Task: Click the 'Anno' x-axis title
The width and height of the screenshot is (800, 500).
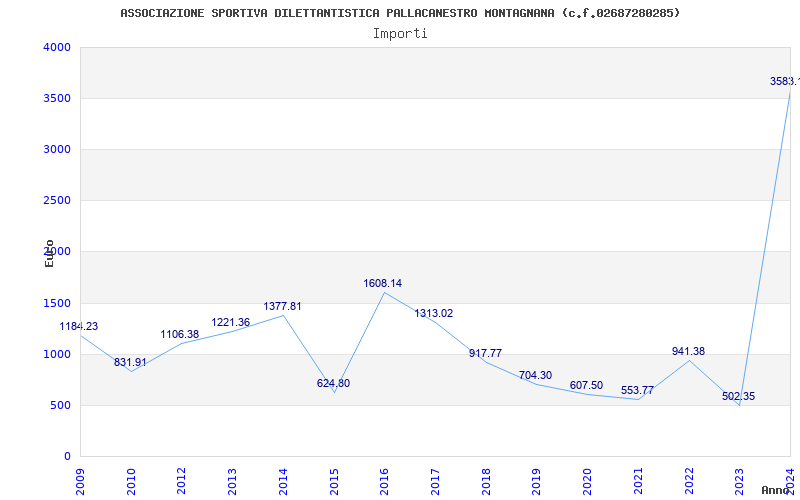Action: coord(775,490)
